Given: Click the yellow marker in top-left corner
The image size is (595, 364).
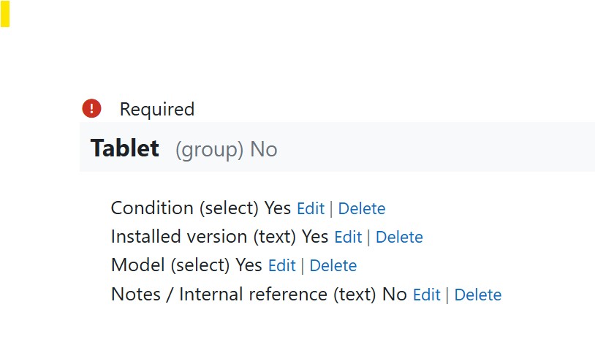Looking at the screenshot, I should pyautogui.click(x=4, y=15).
